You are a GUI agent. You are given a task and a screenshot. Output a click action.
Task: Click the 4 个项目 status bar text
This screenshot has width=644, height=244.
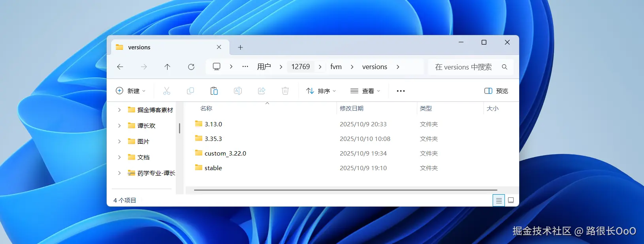124,200
